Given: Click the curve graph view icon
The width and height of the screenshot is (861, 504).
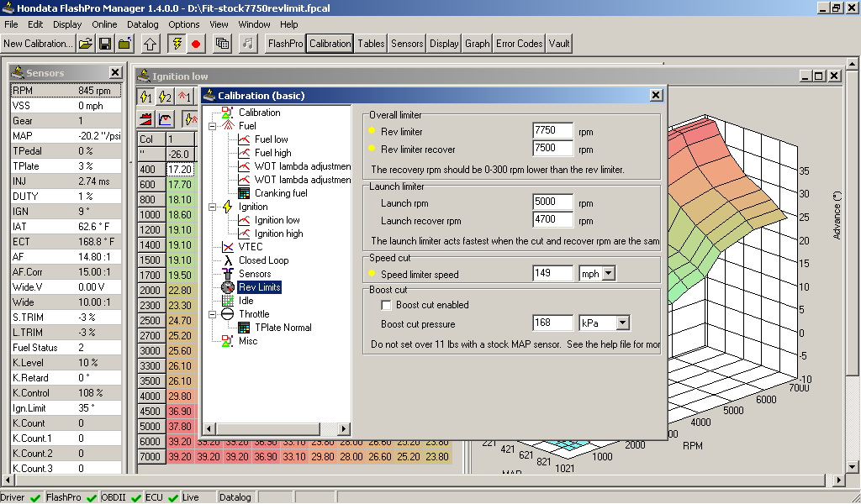Looking at the screenshot, I should pos(165,118).
